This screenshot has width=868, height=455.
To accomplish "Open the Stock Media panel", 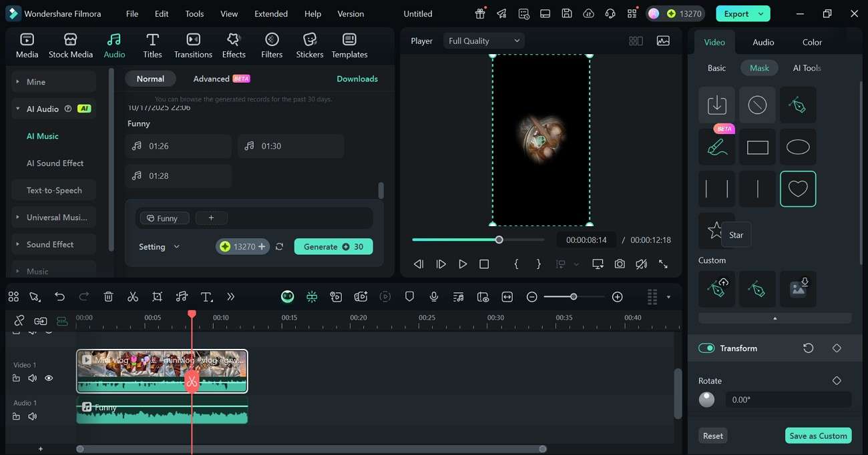I will click(70, 45).
